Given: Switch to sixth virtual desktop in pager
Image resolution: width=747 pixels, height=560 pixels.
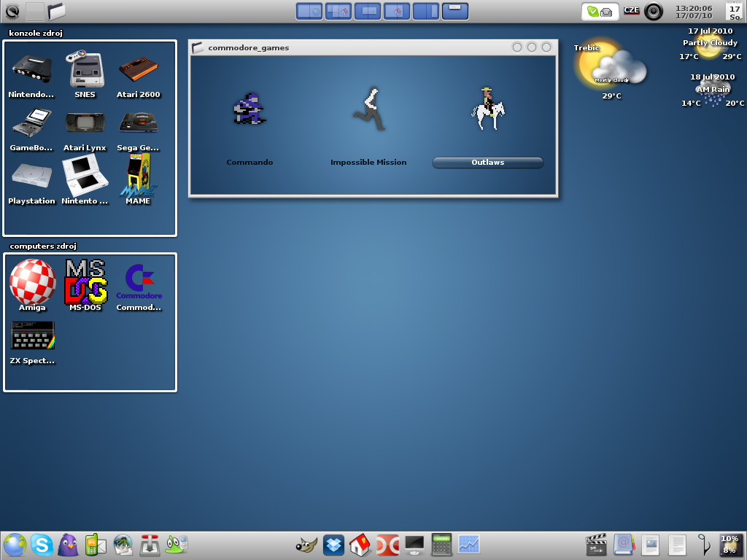Looking at the screenshot, I should (x=455, y=11).
